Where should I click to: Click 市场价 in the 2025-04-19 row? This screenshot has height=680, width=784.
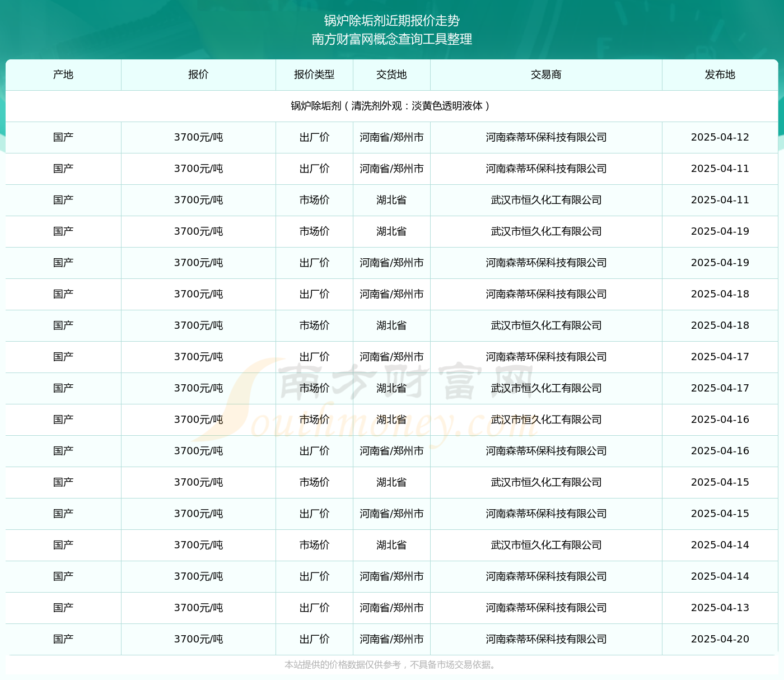tap(314, 231)
